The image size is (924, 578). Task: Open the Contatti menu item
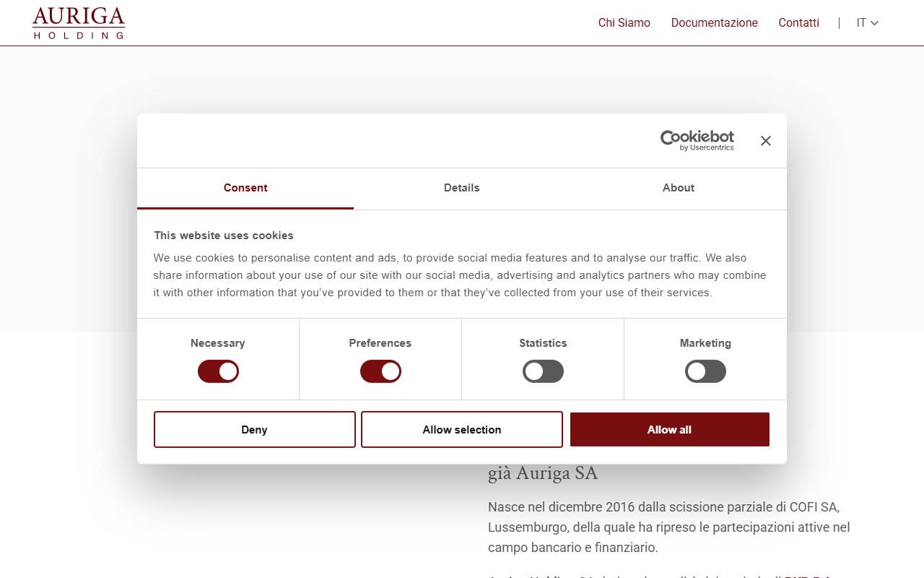pos(798,23)
